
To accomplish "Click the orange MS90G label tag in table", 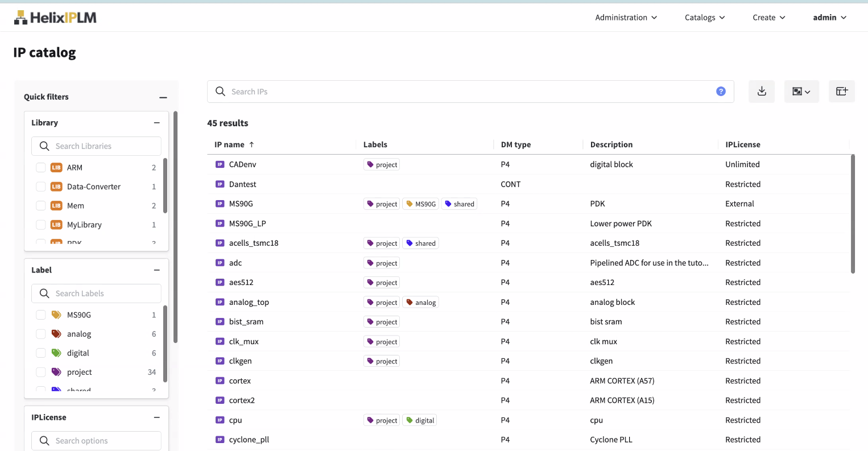I will click(421, 204).
